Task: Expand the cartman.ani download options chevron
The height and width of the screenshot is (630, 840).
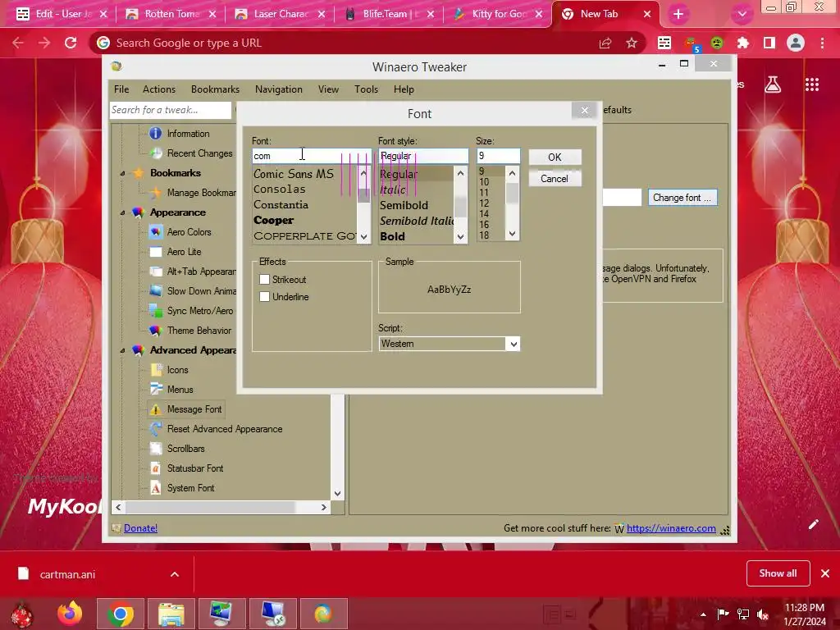Action: (175, 574)
